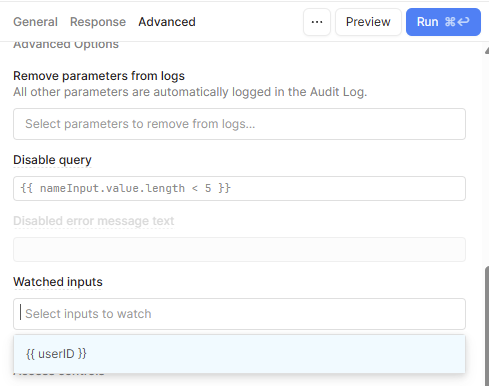The width and height of the screenshot is (489, 386).
Task: Click the Disabled error message text label
Action: tap(94, 221)
